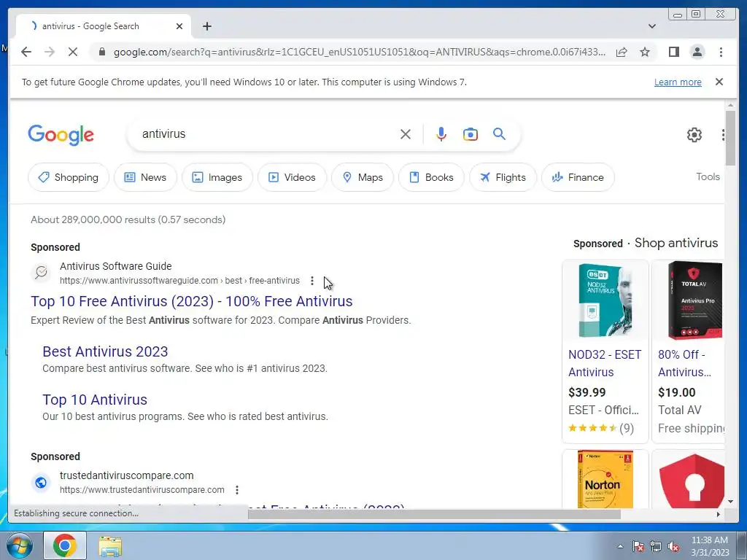
Task: Click the trustedantiviruscompare.com globe favicon
Action: point(41,483)
